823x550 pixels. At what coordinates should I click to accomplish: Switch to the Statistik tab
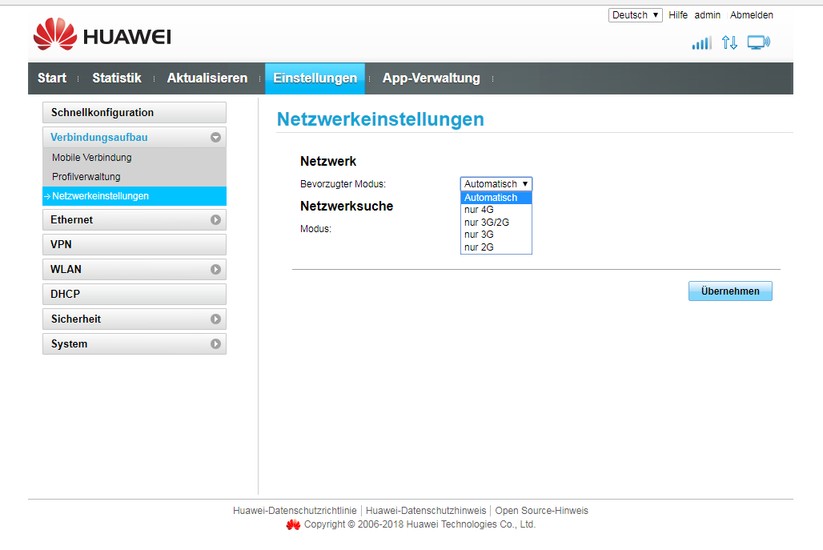click(x=116, y=78)
